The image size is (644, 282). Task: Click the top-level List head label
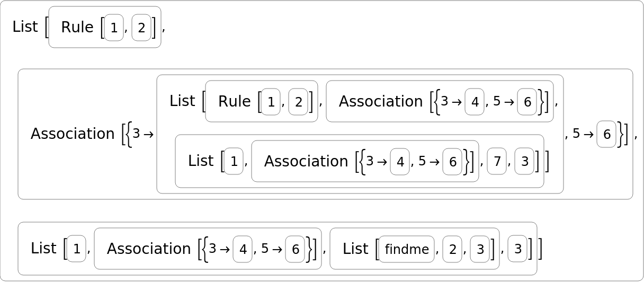coord(25,27)
